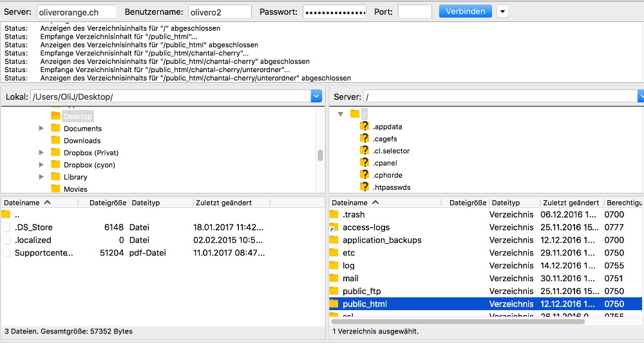Focus the Passwort field
Screen dimensions: 644x343
(x=334, y=12)
